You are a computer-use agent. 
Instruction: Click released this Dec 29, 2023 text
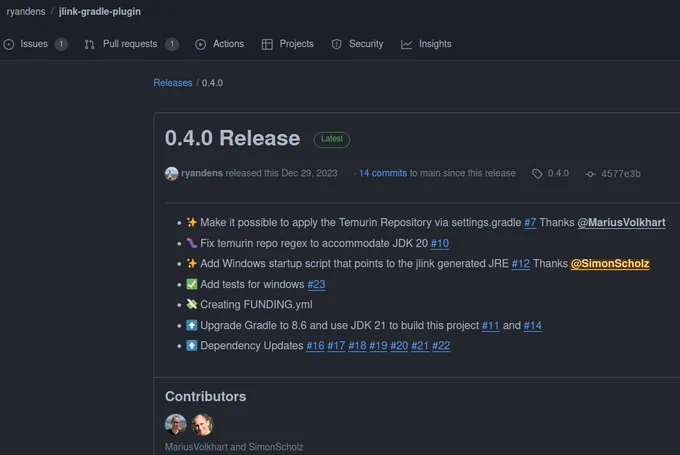(281, 173)
